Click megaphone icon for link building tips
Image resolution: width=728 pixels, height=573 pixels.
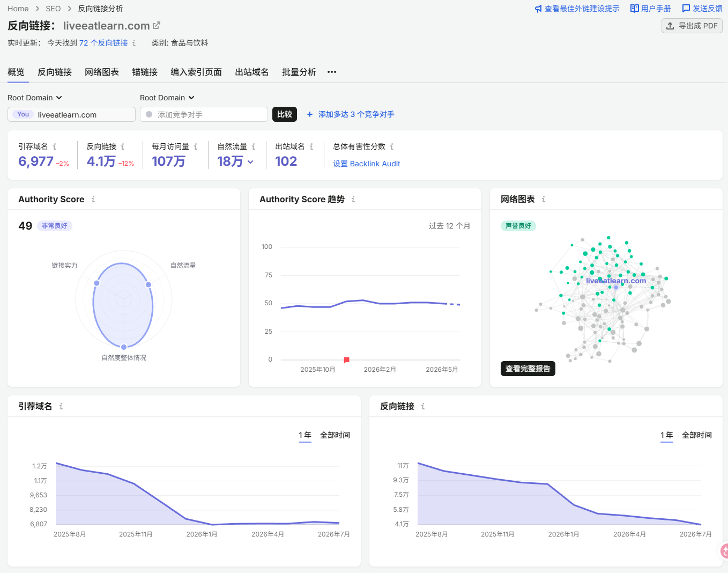click(x=538, y=9)
